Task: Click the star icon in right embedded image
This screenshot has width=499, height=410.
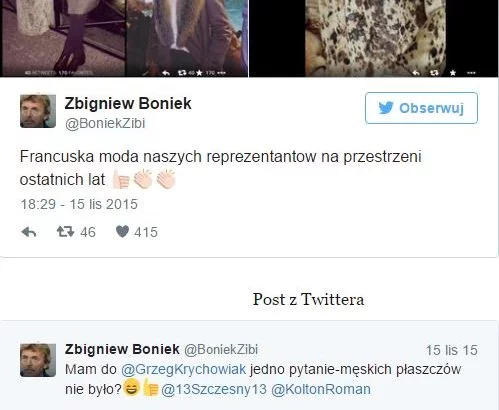Action: [x=453, y=73]
